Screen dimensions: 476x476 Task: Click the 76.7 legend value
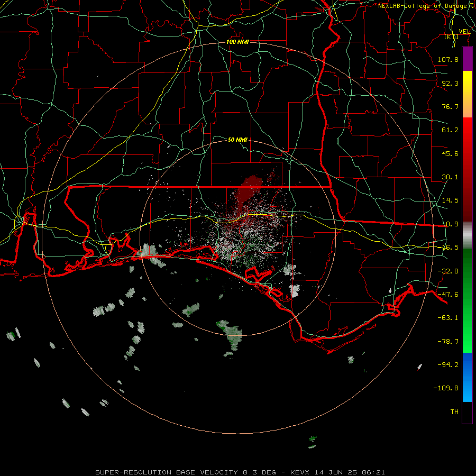(x=450, y=106)
